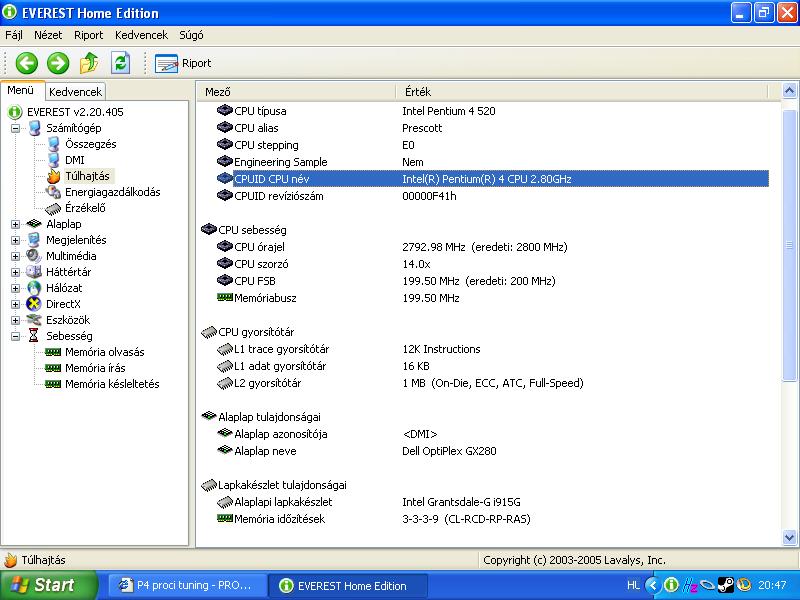Open the Riport wizard toolbar button
This screenshot has width=800, height=600.
tap(183, 63)
